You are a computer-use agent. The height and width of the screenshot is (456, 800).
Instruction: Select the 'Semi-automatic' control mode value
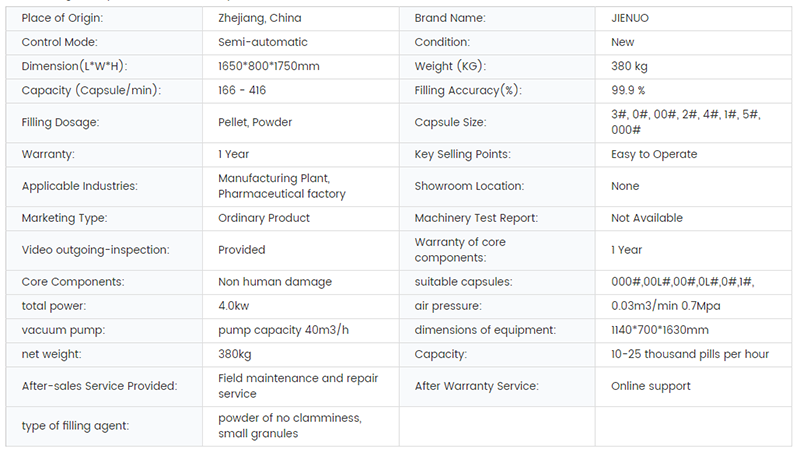pos(263,42)
